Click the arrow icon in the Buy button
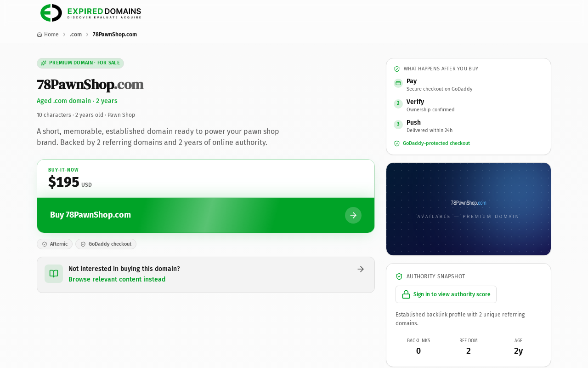The image size is (588, 368). coord(353,215)
